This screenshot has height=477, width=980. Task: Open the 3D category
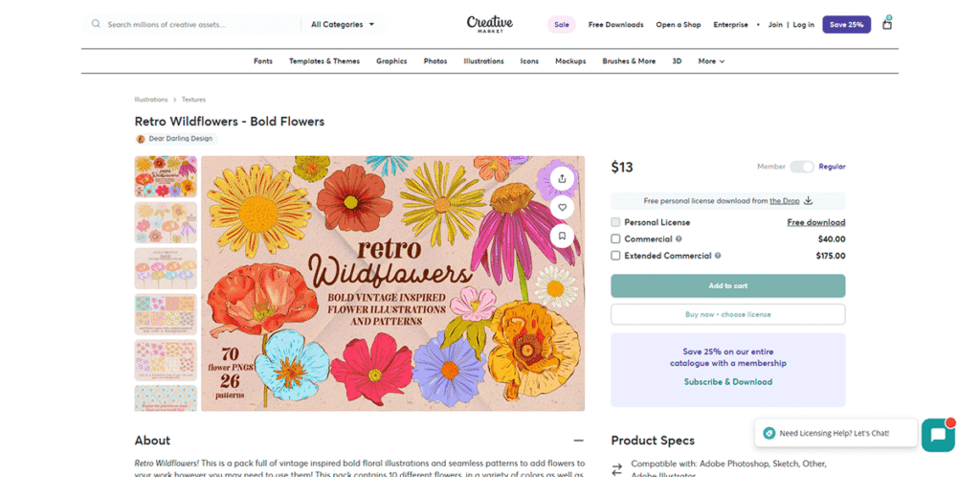click(x=677, y=61)
